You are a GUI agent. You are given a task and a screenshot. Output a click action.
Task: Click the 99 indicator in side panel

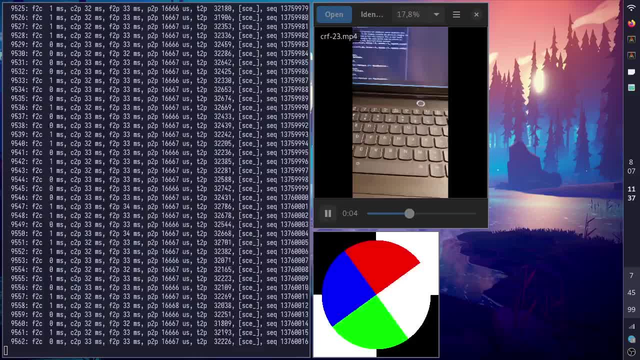click(x=631, y=309)
